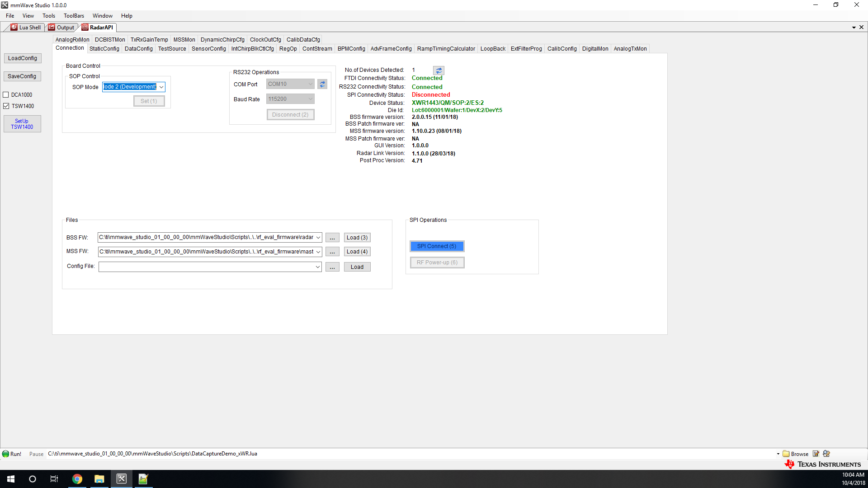Expand the SOP Mode dropdown
This screenshot has width=868, height=488.
click(161, 87)
